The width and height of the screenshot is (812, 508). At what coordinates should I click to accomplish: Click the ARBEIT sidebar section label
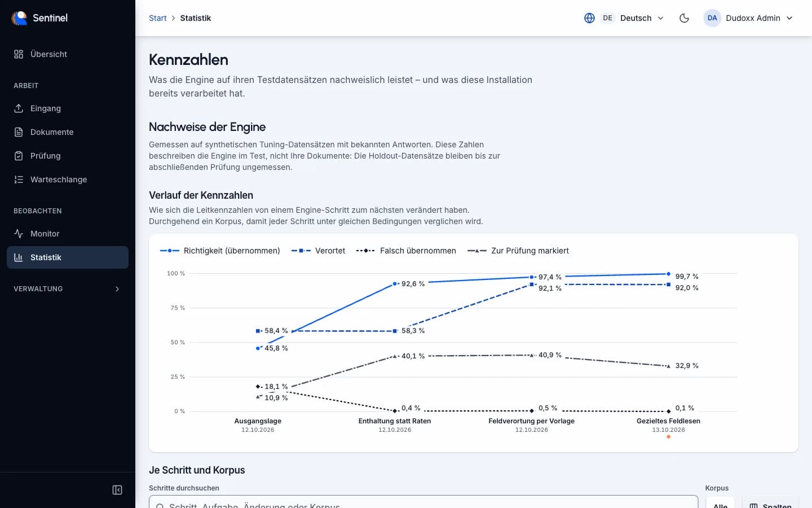click(x=26, y=86)
